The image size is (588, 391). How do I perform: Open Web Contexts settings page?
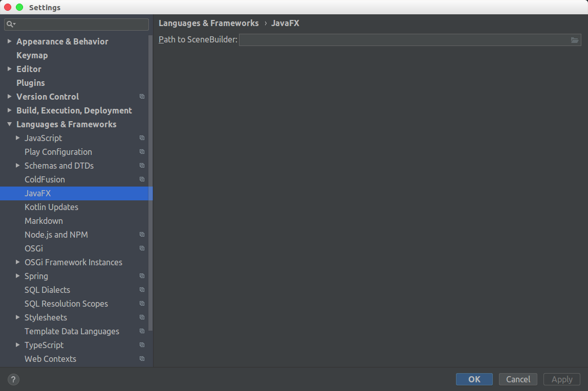click(x=50, y=359)
